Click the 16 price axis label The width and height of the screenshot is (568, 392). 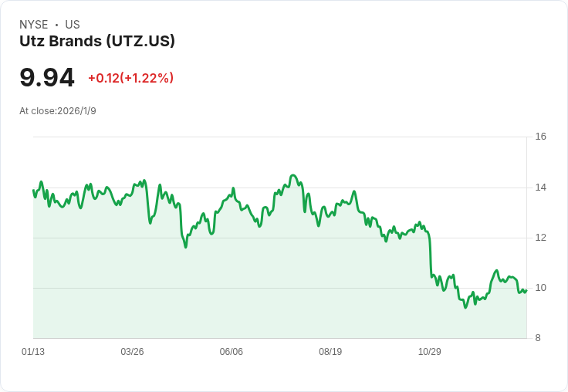[541, 137]
